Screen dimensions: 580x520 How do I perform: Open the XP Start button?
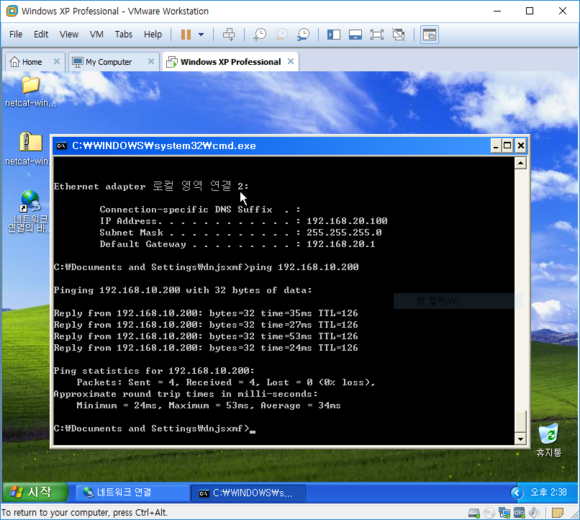coord(34,492)
